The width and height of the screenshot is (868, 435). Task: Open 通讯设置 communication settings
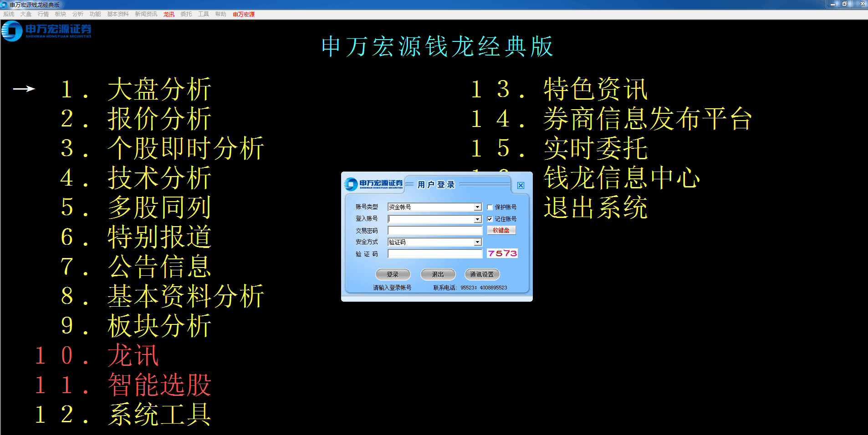tap(482, 274)
